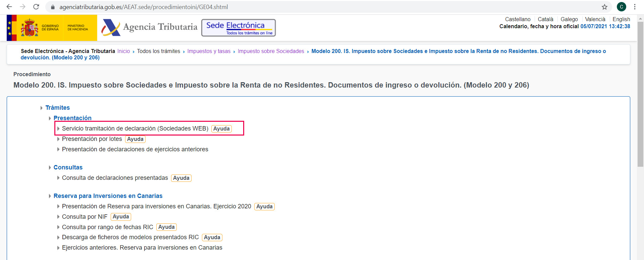Open Presentación de declaraciones de ejercicios anteriores
The height and width of the screenshot is (260, 644).
tap(135, 149)
